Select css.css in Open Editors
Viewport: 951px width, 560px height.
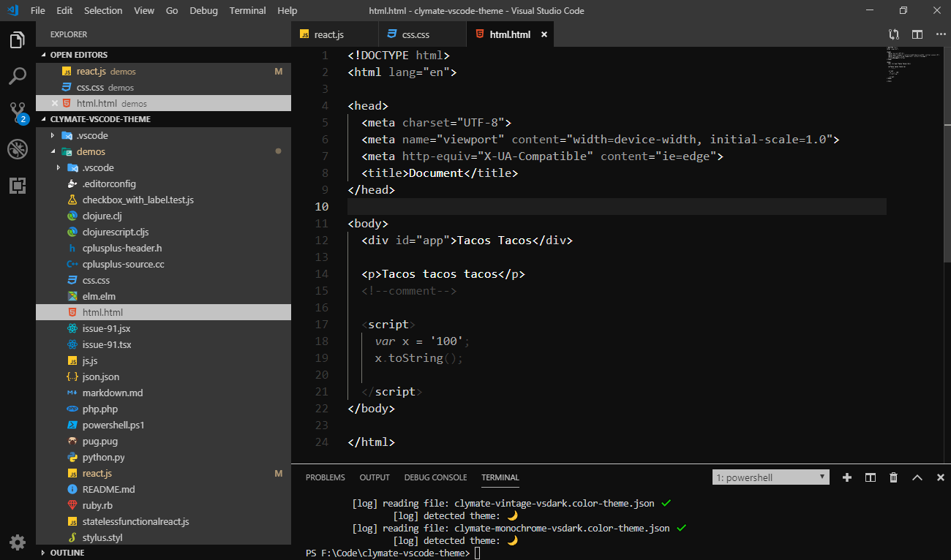click(164, 87)
